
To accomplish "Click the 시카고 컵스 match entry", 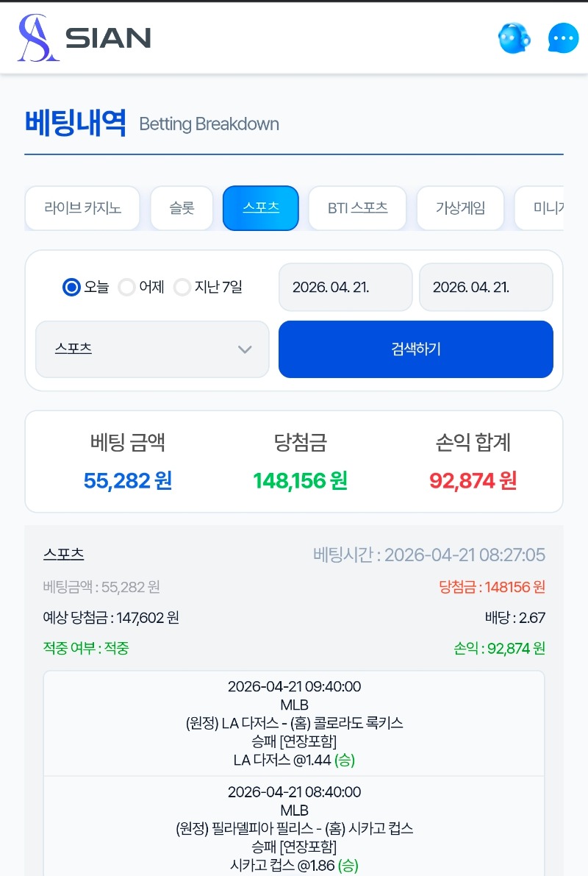I will tap(294, 828).
